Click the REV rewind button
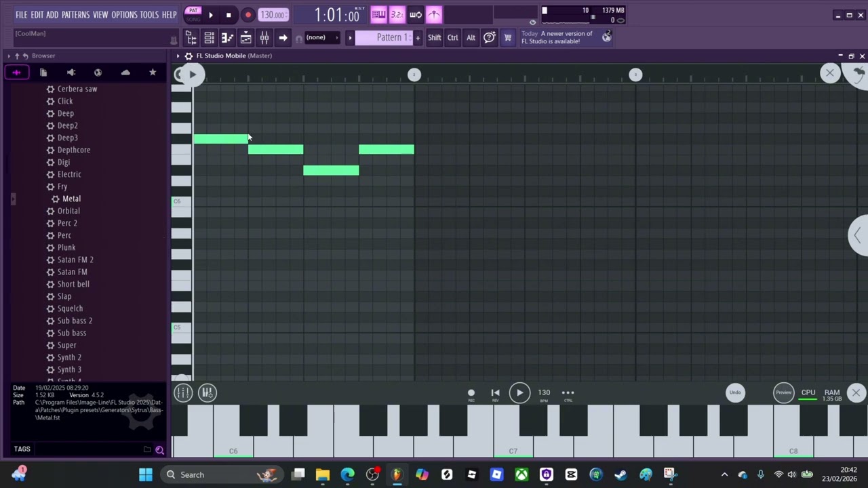This screenshot has height=488, width=868. click(x=495, y=394)
